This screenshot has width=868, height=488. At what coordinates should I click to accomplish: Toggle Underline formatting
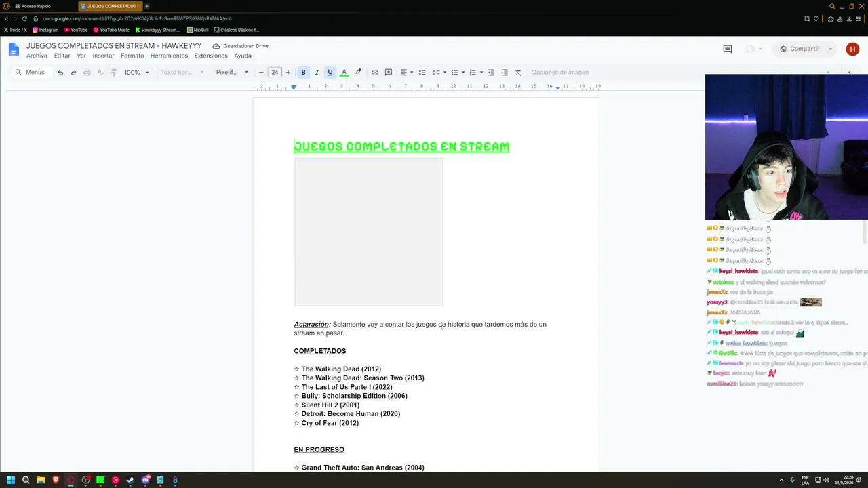coord(330,73)
